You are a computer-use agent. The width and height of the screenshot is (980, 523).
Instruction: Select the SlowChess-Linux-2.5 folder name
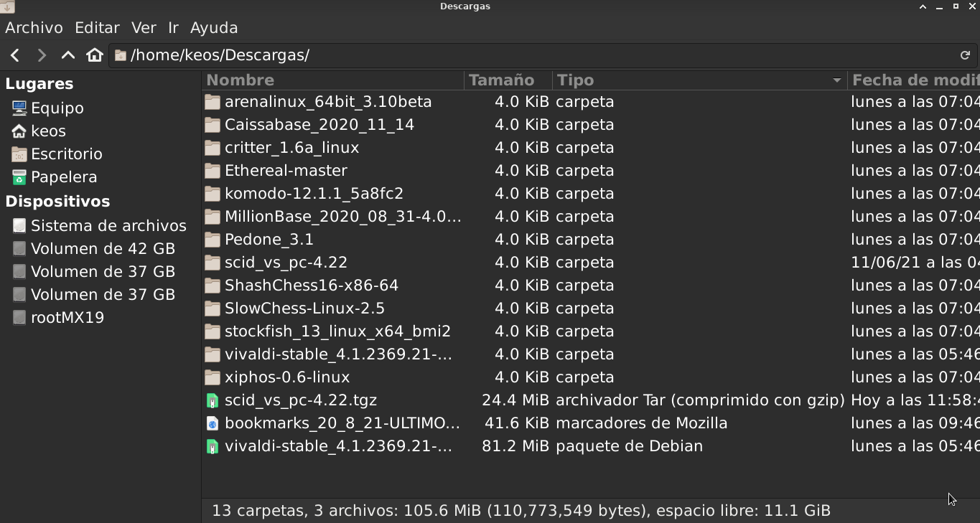304,308
